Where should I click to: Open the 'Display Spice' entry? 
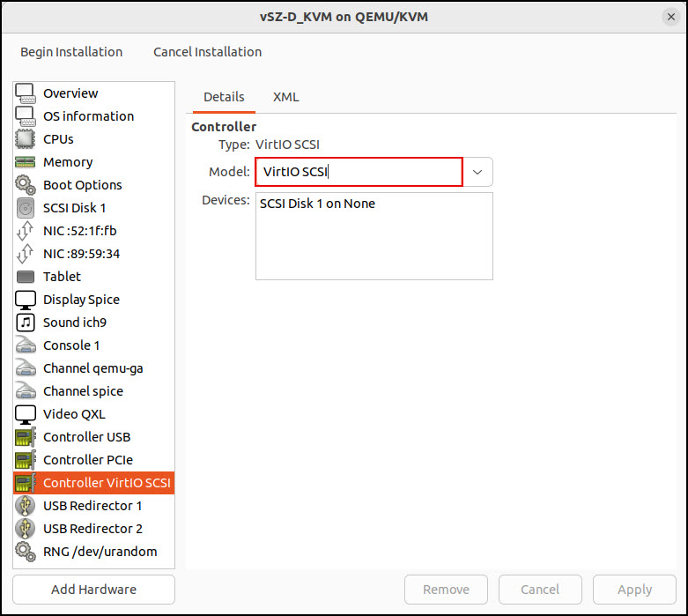[x=81, y=300]
